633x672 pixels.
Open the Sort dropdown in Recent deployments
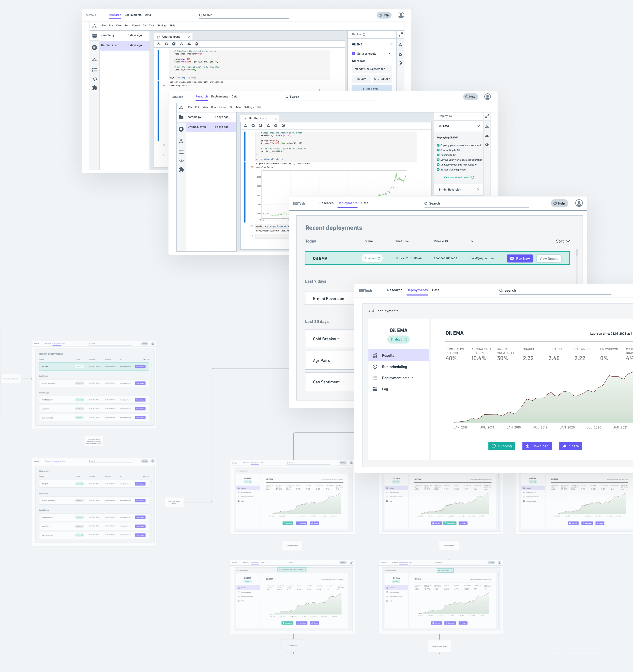tap(563, 241)
